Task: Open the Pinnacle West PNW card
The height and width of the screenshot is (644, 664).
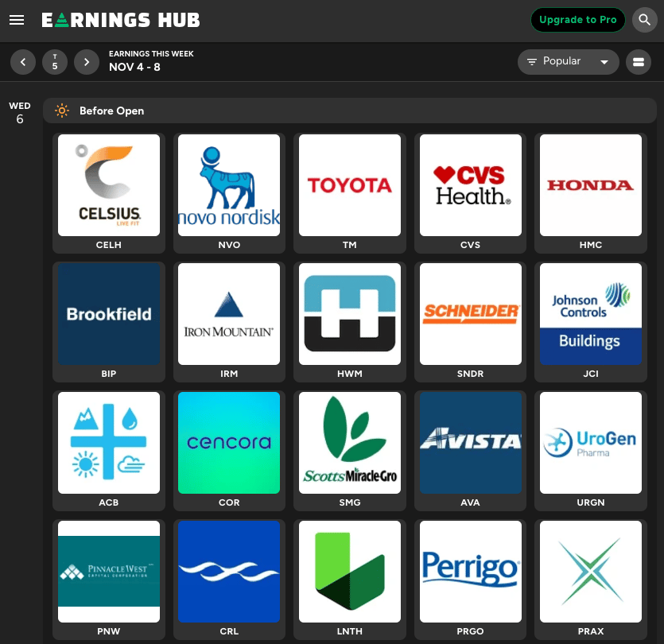Action: 109,580
